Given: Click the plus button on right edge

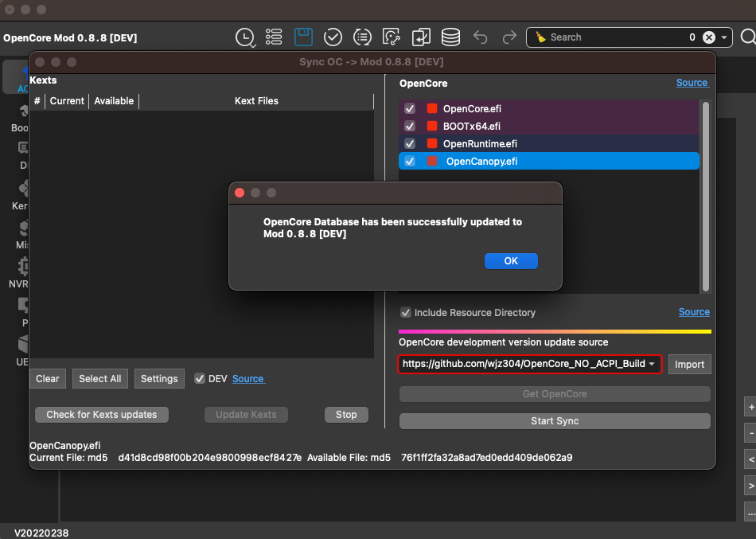Looking at the screenshot, I should coord(750,408).
